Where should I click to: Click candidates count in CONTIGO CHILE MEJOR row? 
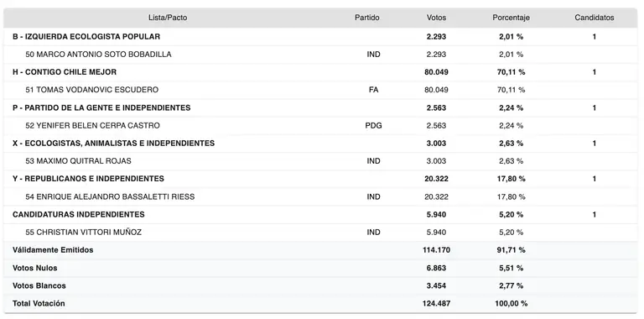pyautogui.click(x=595, y=72)
